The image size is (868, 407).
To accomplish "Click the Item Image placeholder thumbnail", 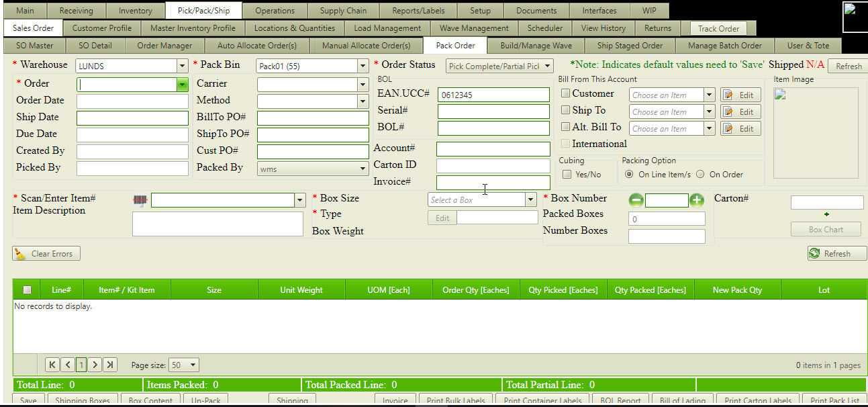I will [816, 132].
